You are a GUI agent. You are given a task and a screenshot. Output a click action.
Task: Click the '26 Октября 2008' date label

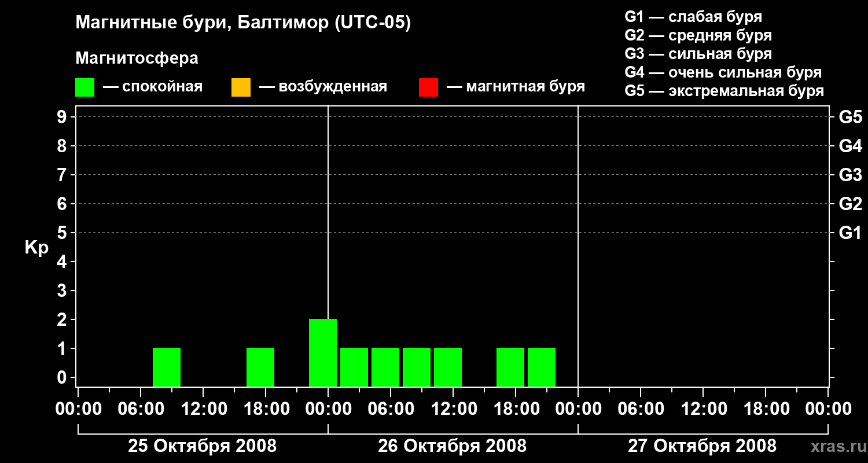[452, 446]
